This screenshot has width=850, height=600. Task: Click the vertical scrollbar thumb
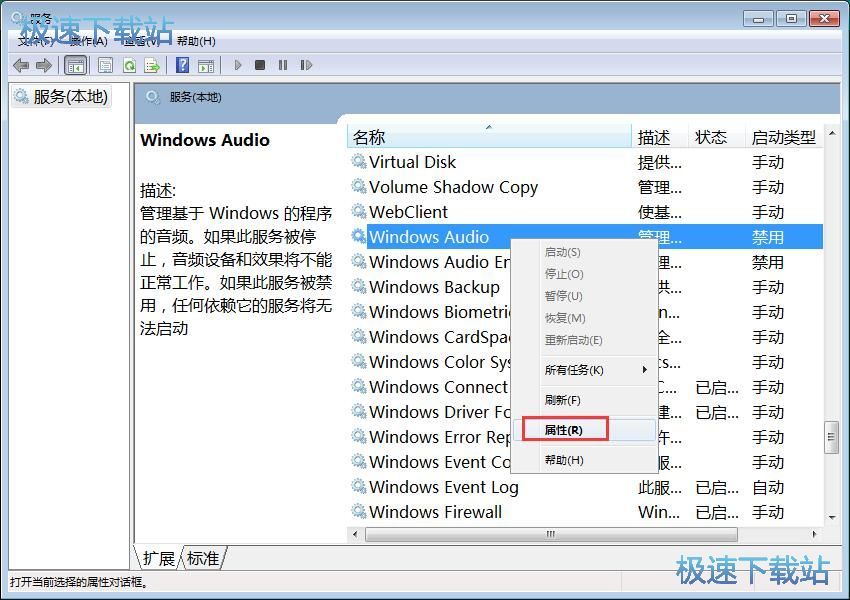830,437
